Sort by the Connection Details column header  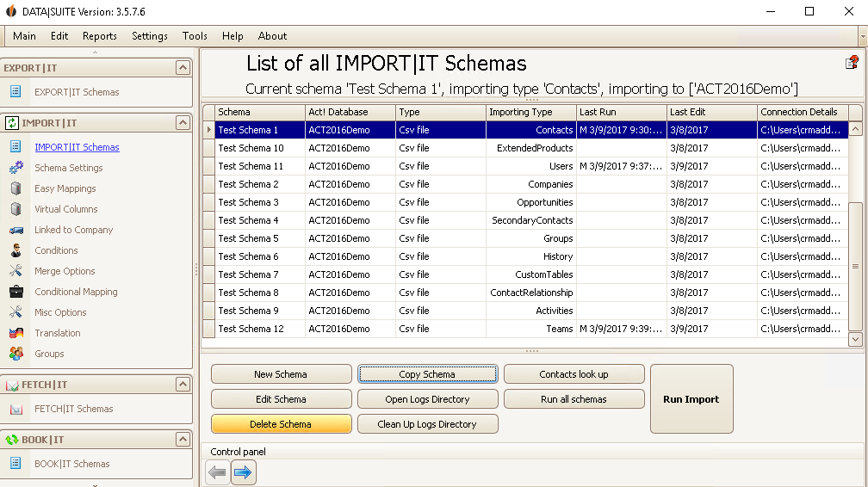click(803, 112)
